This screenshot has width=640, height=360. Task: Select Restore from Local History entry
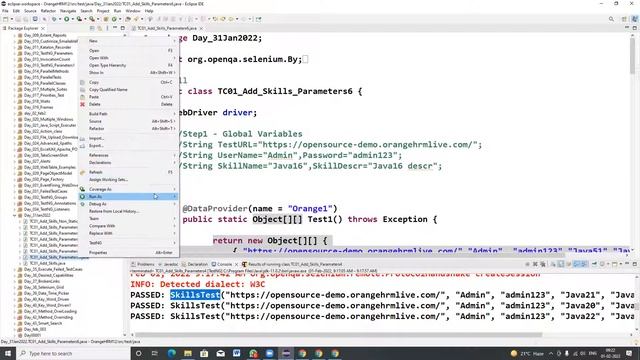[x=129, y=211]
